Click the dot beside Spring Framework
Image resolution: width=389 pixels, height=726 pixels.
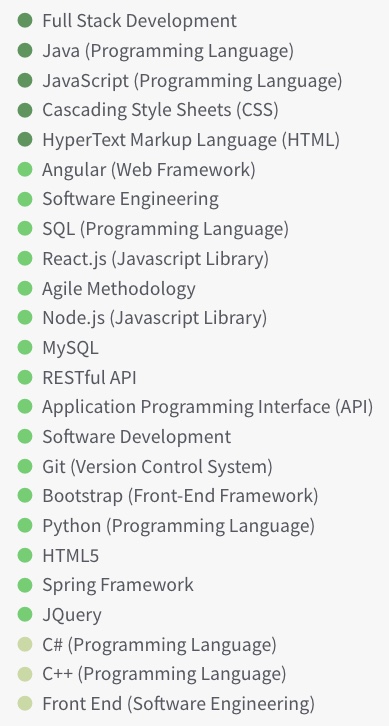pyautogui.click(x=25, y=585)
